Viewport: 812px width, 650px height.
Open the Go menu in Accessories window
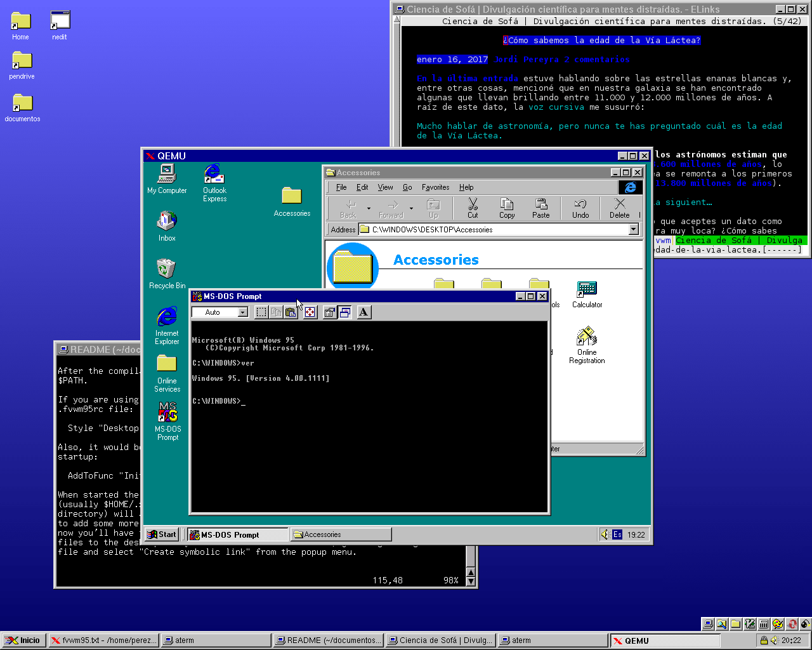(x=407, y=187)
